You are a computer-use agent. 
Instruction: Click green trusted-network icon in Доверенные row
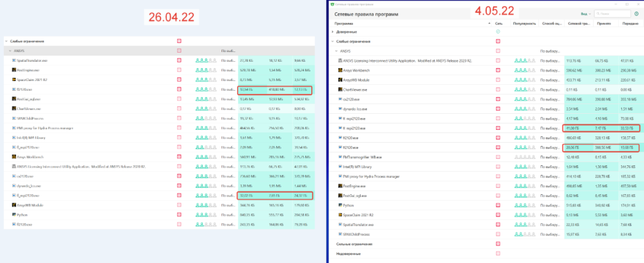click(498, 32)
